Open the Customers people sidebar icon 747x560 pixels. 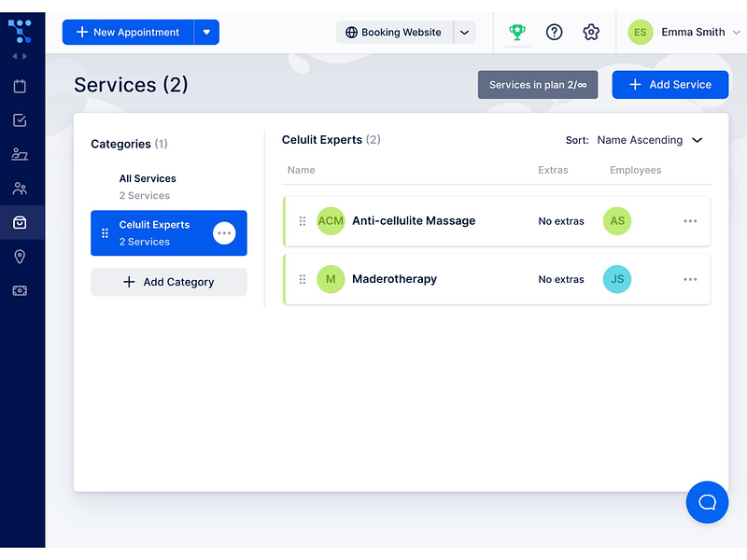(x=20, y=189)
